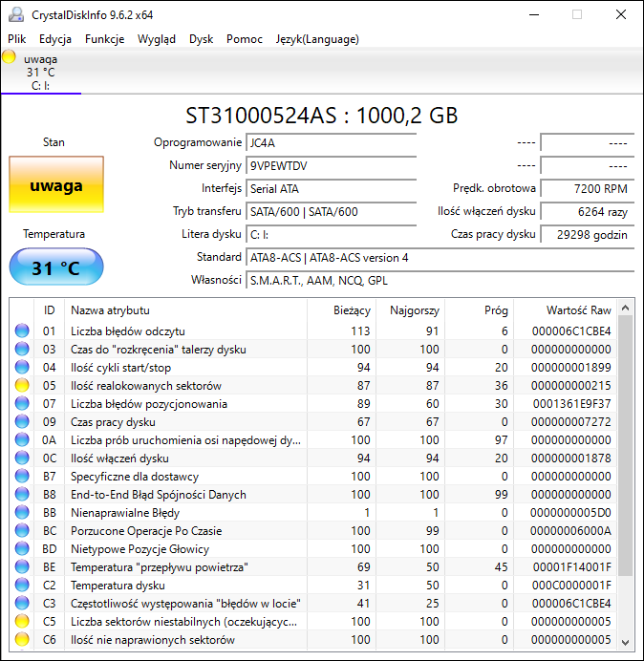Image resolution: width=644 pixels, height=661 pixels.
Task: Click blue status icon for attribute 01
Action: (22, 330)
